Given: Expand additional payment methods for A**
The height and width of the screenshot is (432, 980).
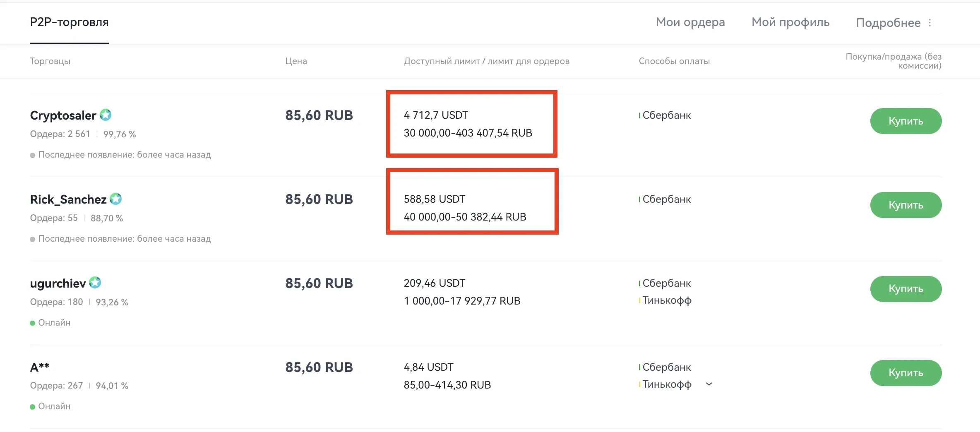Looking at the screenshot, I should click(709, 384).
